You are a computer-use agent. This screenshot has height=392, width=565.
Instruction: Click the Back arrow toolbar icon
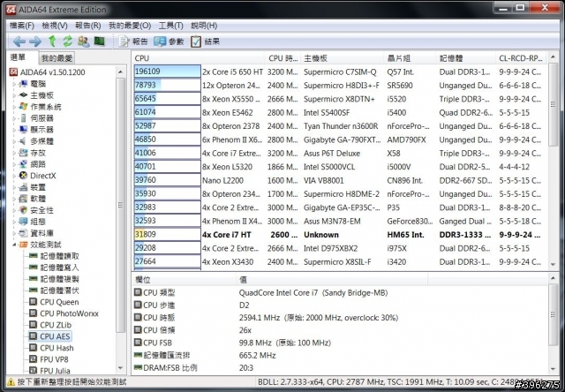pyautogui.click(x=19, y=41)
